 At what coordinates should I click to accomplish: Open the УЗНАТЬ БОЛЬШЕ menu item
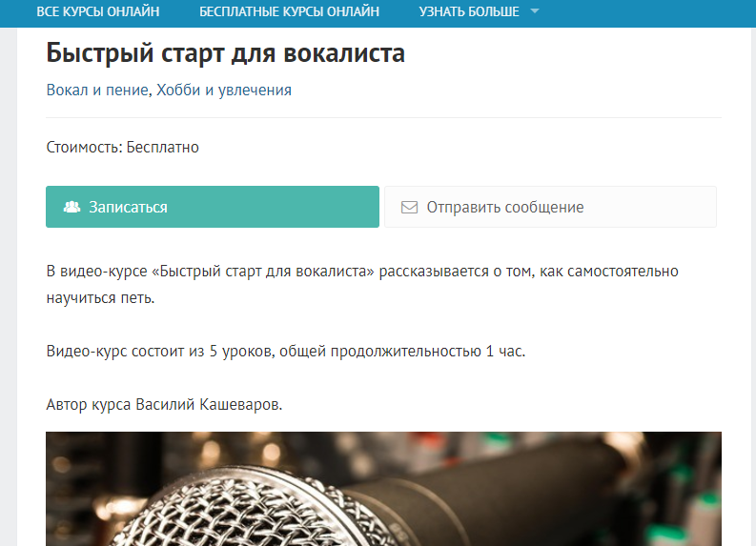469,11
